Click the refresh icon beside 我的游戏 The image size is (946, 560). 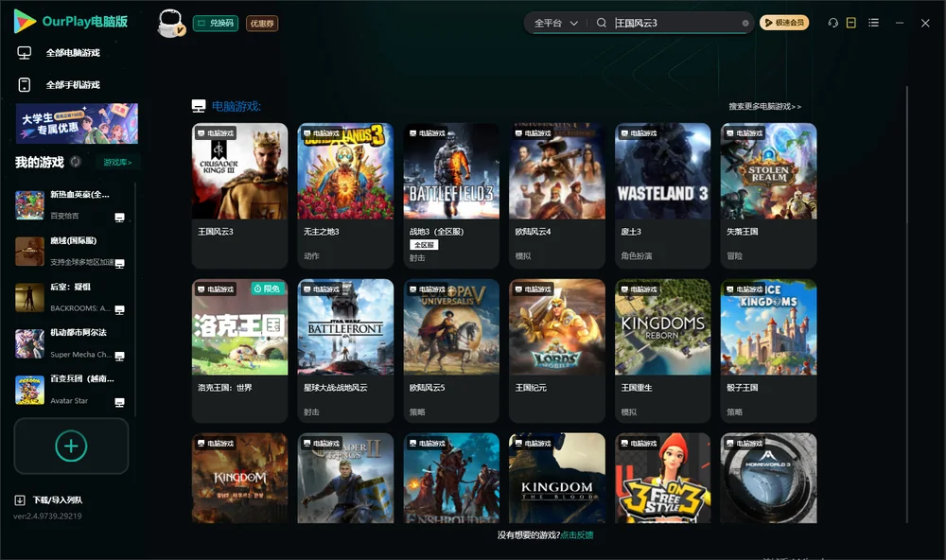tap(76, 162)
